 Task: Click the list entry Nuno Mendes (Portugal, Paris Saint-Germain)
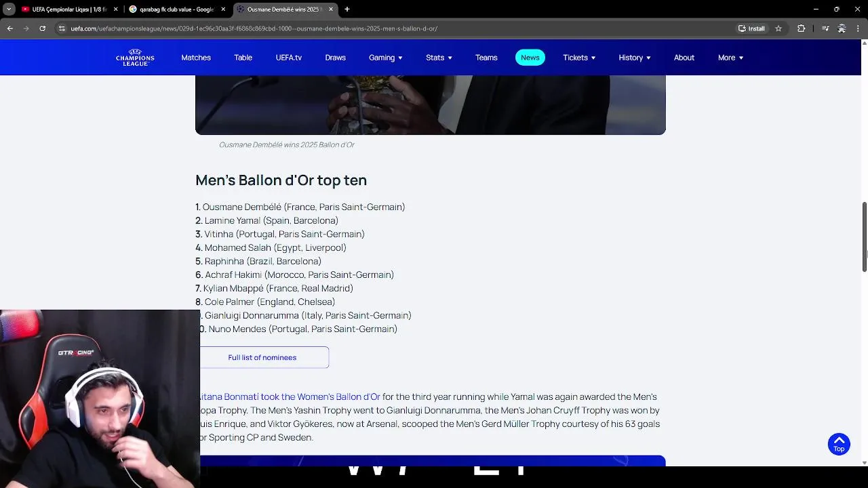pos(299,329)
